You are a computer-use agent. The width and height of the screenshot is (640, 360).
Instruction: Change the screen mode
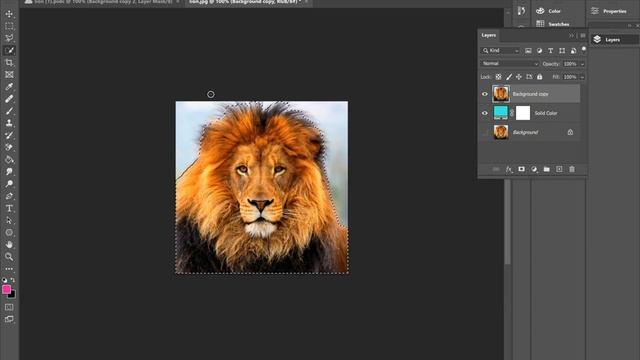tap(9, 319)
